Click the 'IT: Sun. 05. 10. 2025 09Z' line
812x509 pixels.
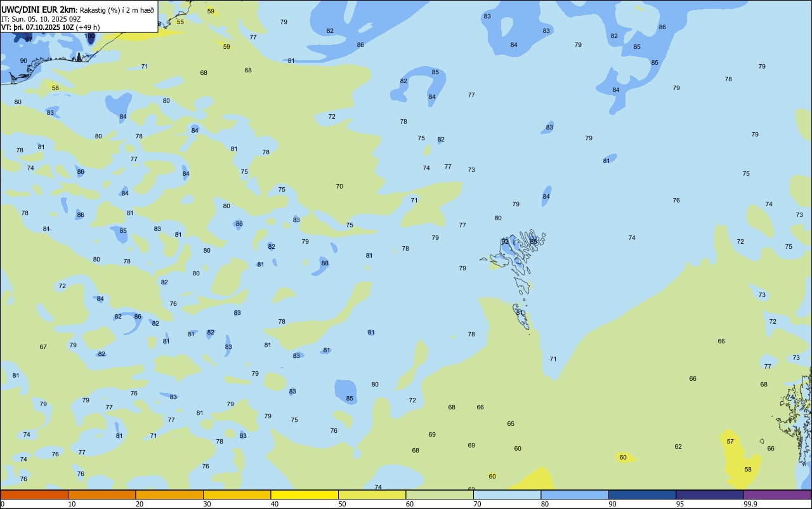pyautogui.click(x=41, y=18)
